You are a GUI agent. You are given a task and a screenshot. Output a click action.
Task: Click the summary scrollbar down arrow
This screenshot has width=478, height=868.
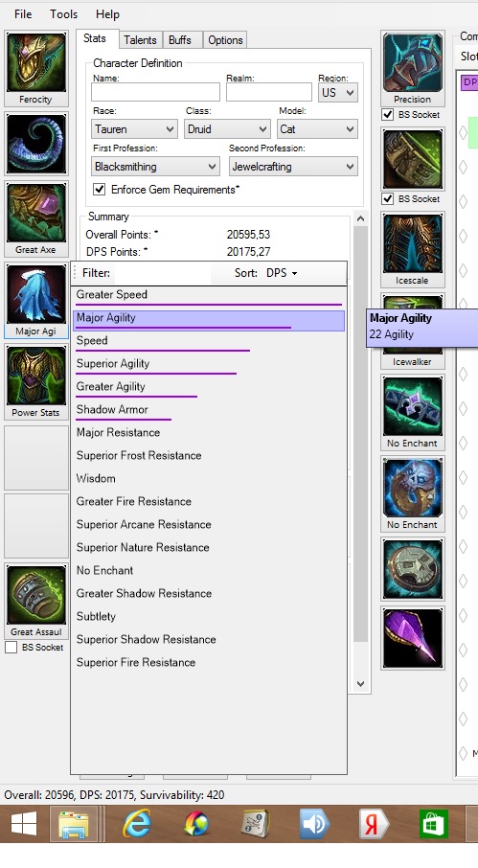pyautogui.click(x=361, y=684)
